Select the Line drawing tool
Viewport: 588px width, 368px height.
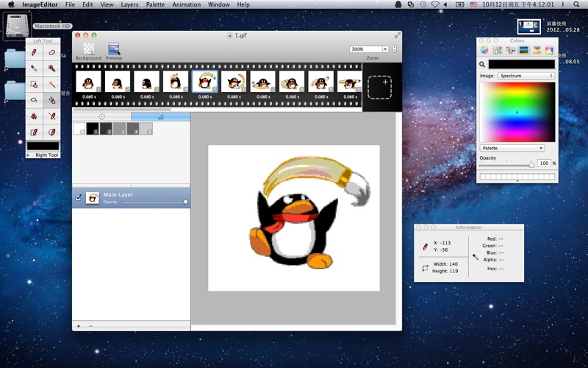tap(51, 116)
